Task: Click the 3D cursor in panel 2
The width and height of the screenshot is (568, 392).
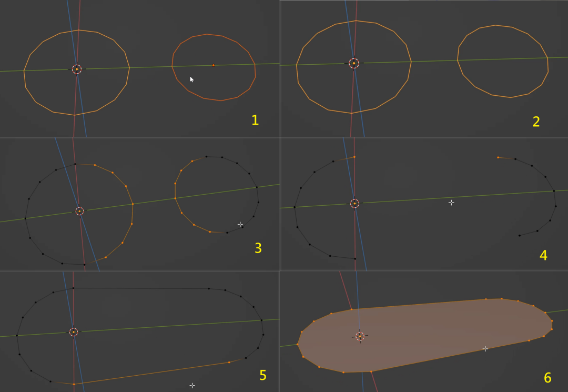Action: (x=354, y=63)
